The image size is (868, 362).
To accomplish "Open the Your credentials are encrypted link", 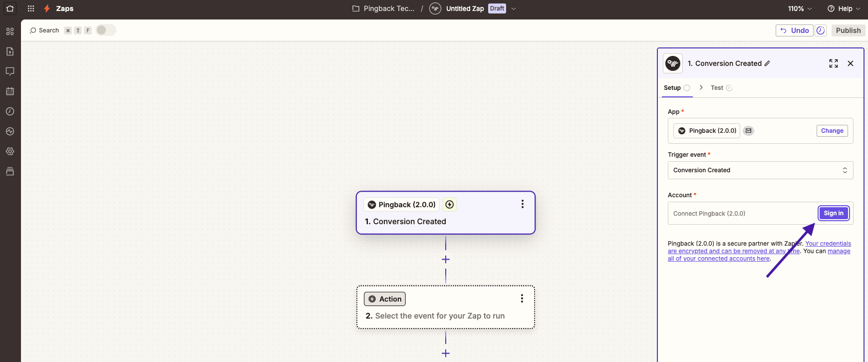I will coord(759,247).
